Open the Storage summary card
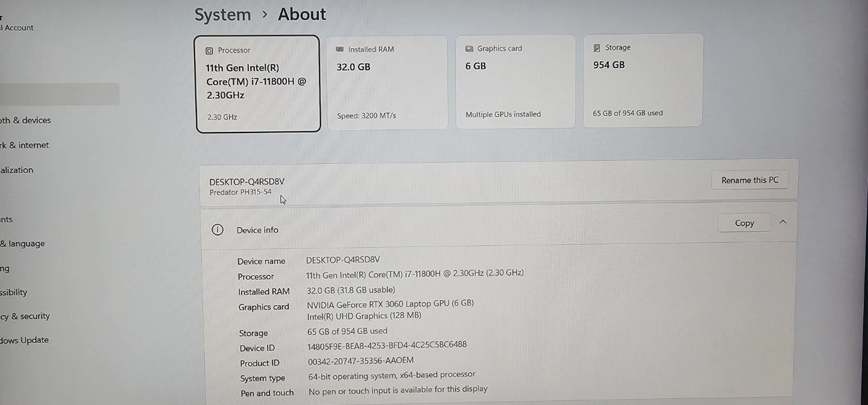Image resolution: width=868 pixels, height=405 pixels. pos(643,80)
